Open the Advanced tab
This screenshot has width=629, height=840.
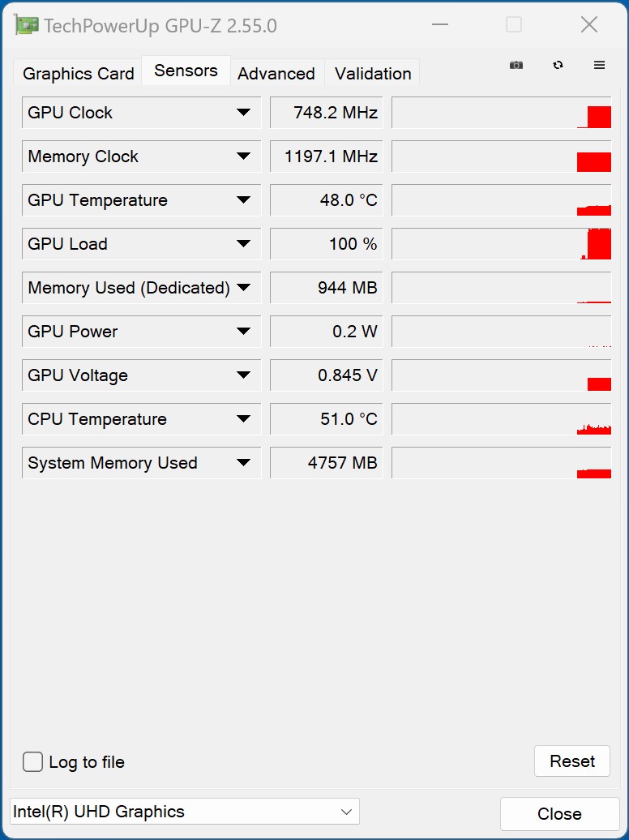276,74
